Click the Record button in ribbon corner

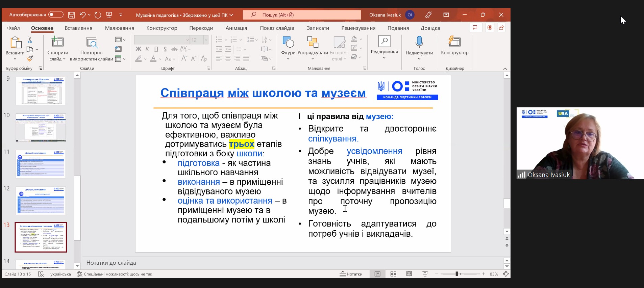(x=490, y=28)
